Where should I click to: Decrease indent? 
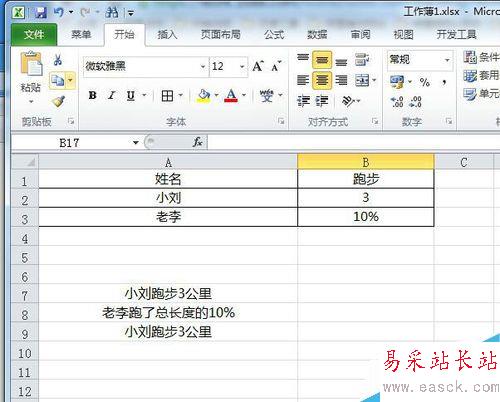click(x=303, y=101)
